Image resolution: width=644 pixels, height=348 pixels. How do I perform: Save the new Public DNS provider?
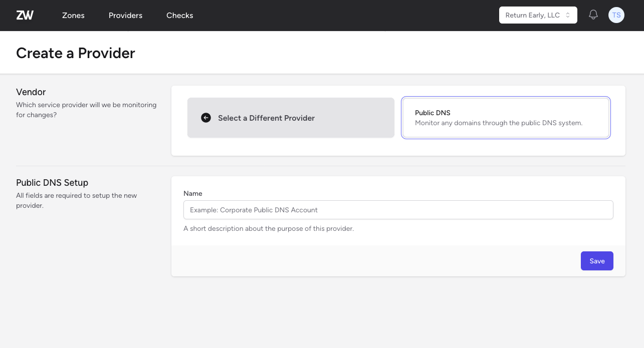point(597,260)
